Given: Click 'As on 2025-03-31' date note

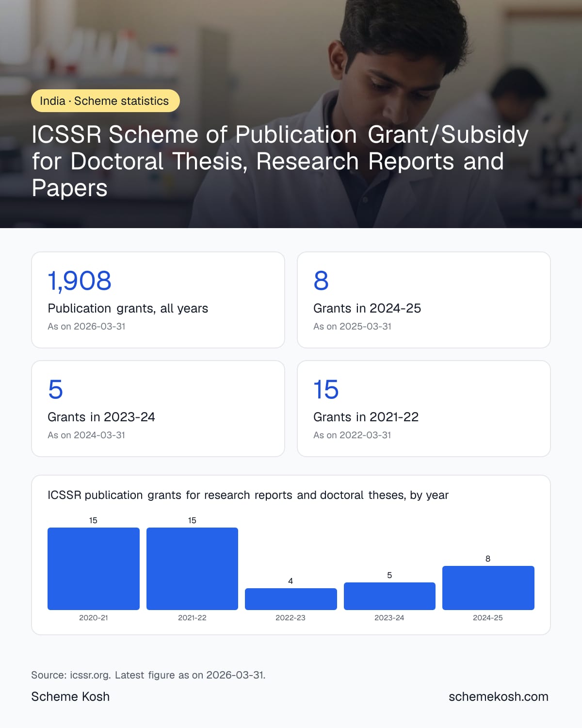Looking at the screenshot, I should click(x=352, y=327).
